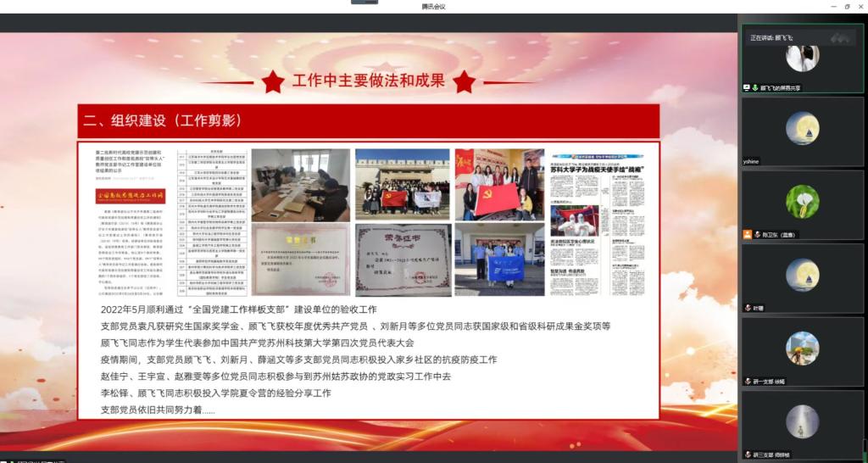The image size is (868, 463).
Task: Click the line 顾飞飞同志作为学生代表参加
Action: click(258, 343)
